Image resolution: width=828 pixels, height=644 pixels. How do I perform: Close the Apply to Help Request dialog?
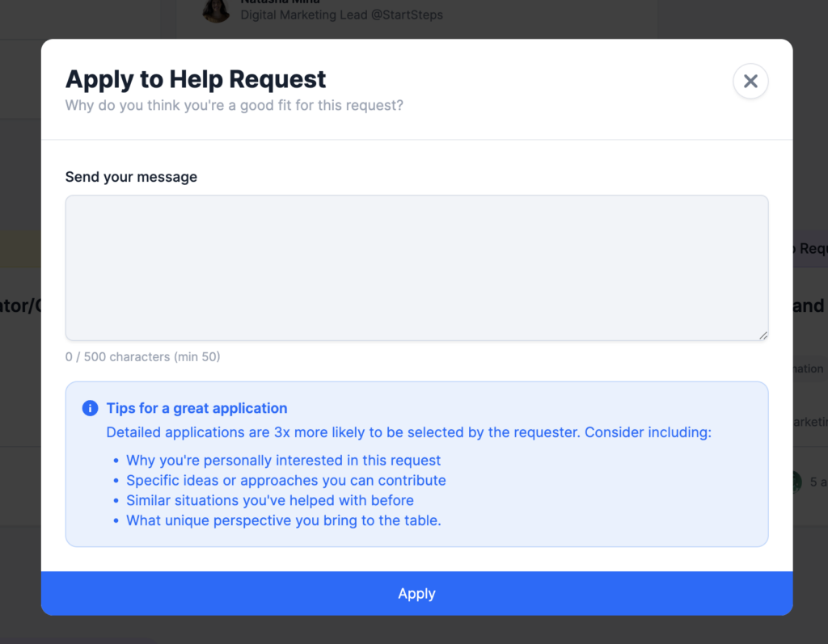pyautogui.click(x=750, y=82)
